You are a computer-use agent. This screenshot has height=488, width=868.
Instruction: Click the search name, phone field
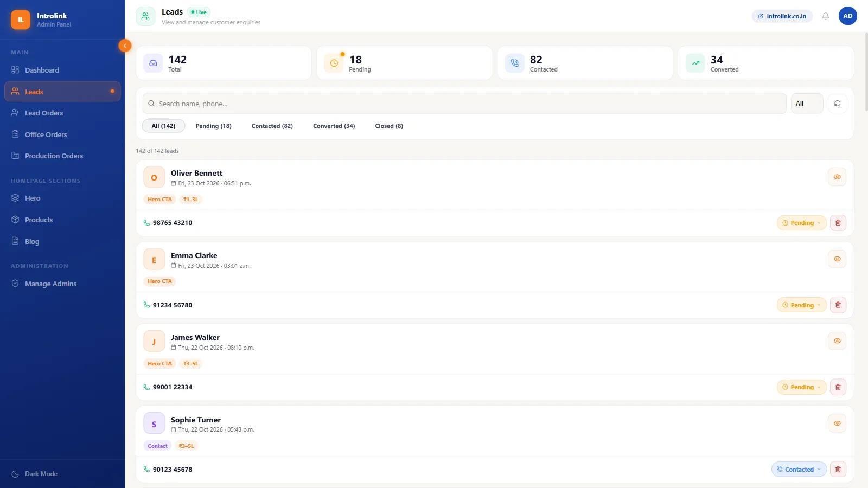coord(464,104)
